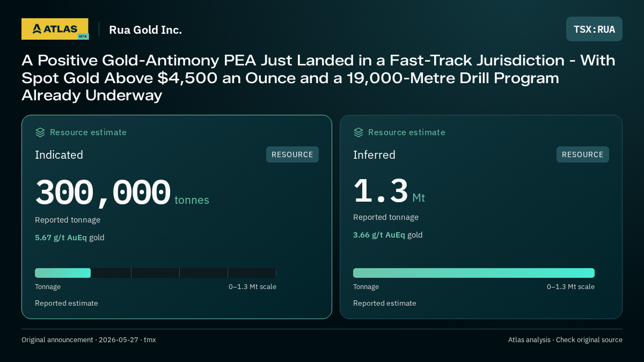Click the Gold-Antimony PEA headline

tap(318, 78)
